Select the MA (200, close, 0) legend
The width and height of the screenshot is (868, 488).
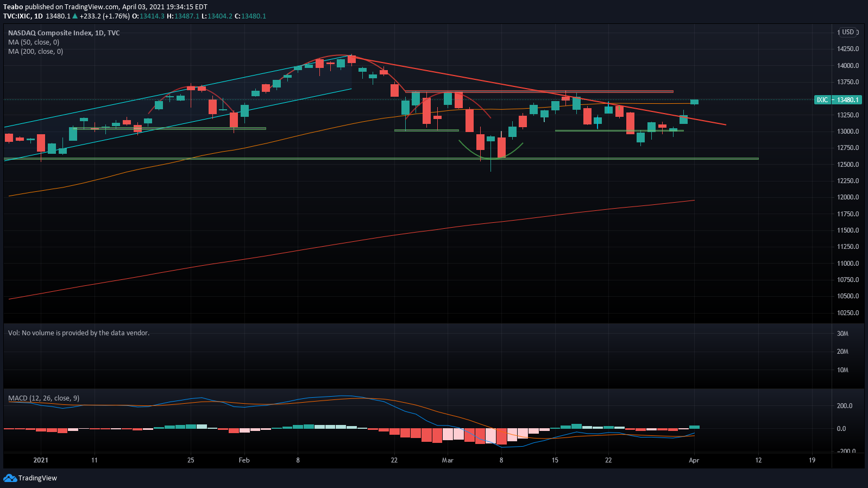pos(35,52)
